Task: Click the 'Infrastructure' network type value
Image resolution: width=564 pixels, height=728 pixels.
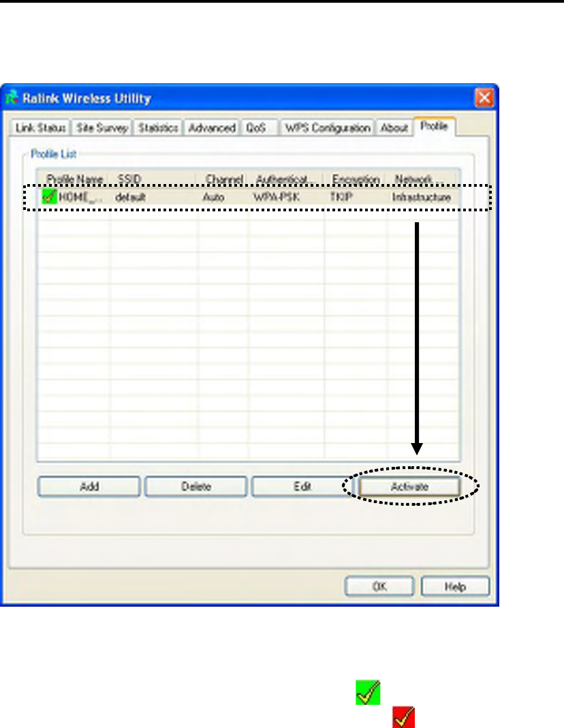Action: click(421, 197)
